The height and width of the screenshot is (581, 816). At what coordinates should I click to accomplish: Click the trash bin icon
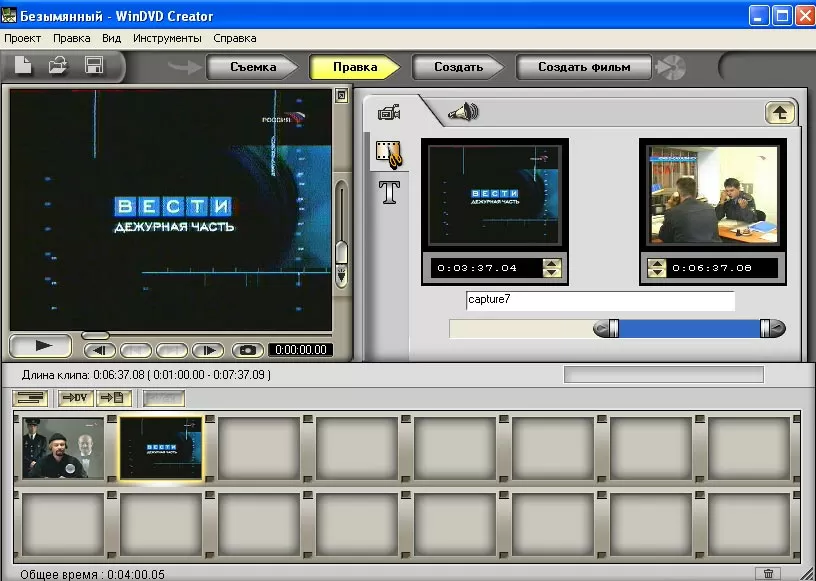pos(768,573)
